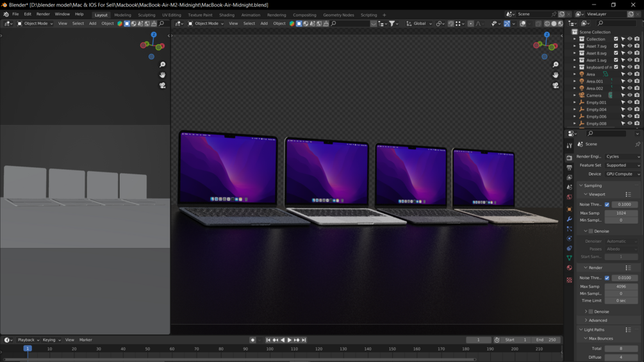Open the Modifiers wrench tab icon
This screenshot has height=362, width=644.
point(569,219)
